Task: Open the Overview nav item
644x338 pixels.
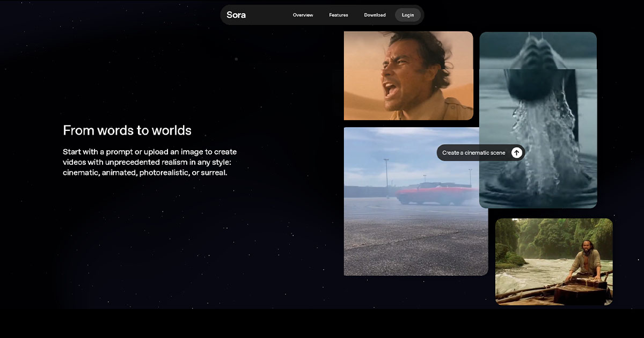Action: coord(303,15)
